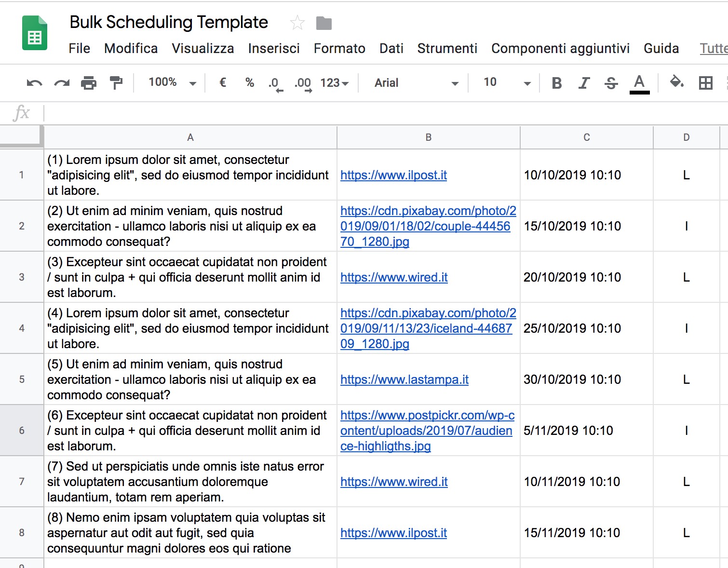The height and width of the screenshot is (568, 728).
Task: Select the paint format tool
Action: pyautogui.click(x=116, y=82)
